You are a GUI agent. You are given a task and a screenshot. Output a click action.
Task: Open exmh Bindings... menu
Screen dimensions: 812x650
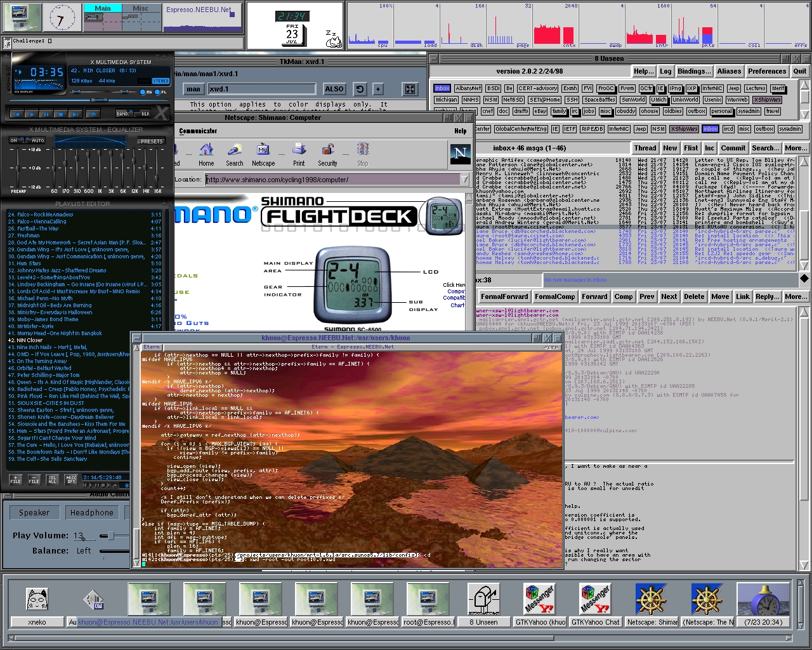point(694,71)
